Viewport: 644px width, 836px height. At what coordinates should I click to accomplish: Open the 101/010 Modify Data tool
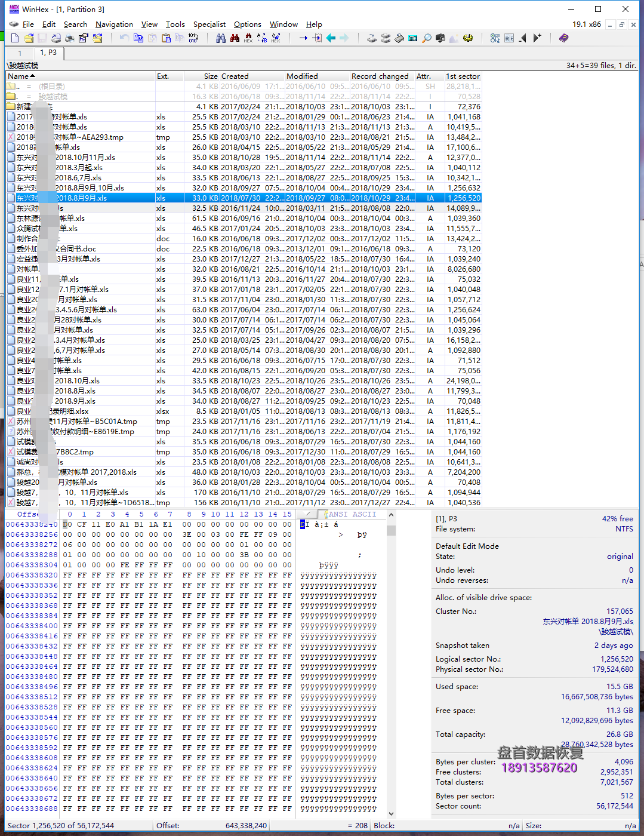pyautogui.click(x=193, y=38)
